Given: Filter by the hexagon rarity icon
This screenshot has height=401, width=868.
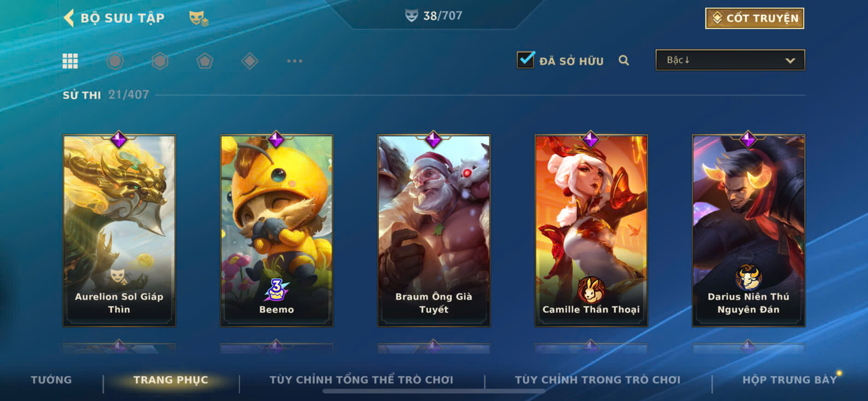Looking at the screenshot, I should (x=160, y=61).
